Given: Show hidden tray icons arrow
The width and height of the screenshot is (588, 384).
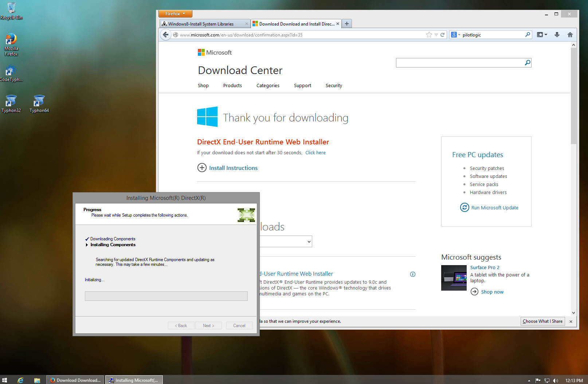Looking at the screenshot, I should click(529, 380).
